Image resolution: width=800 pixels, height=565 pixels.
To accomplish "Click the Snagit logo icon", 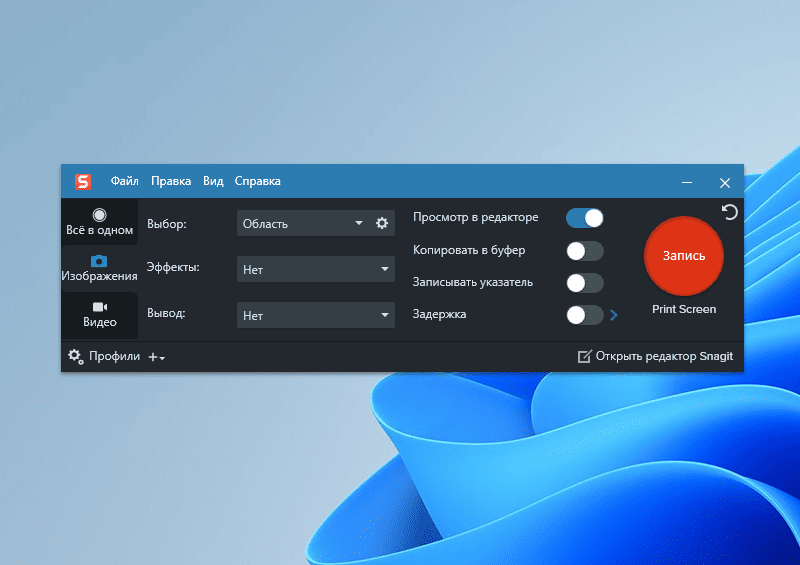I will [83, 182].
